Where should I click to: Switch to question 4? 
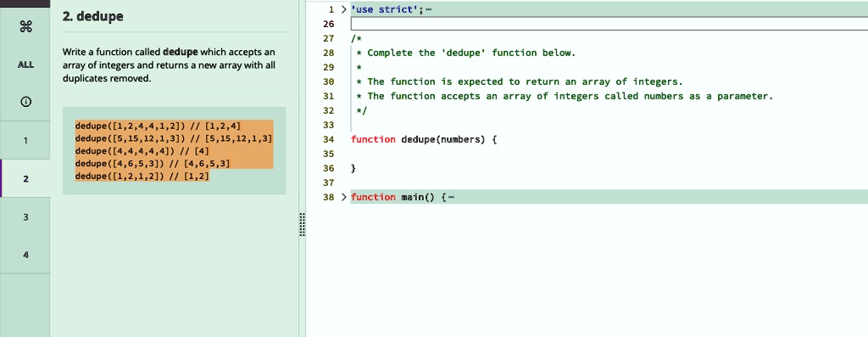tap(25, 255)
